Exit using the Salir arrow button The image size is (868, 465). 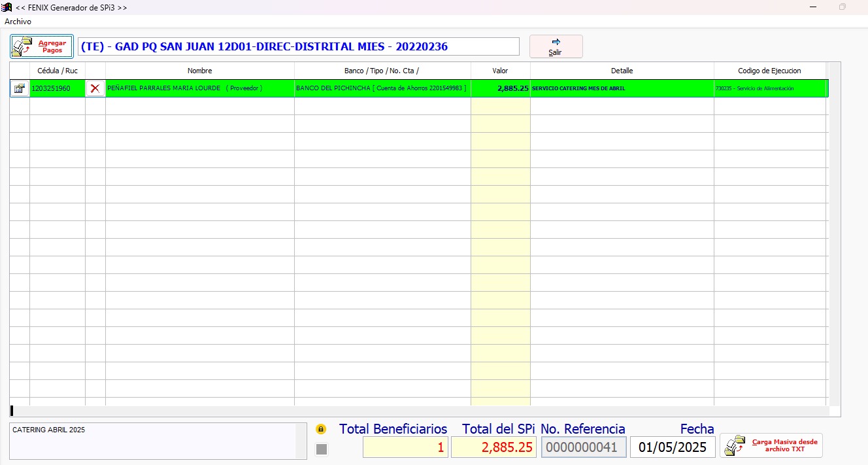[556, 46]
